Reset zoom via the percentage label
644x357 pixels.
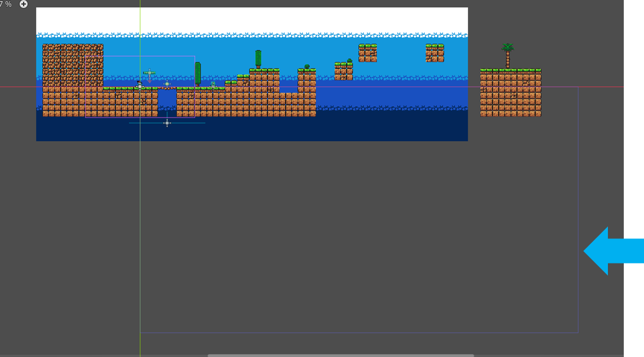click(x=5, y=4)
